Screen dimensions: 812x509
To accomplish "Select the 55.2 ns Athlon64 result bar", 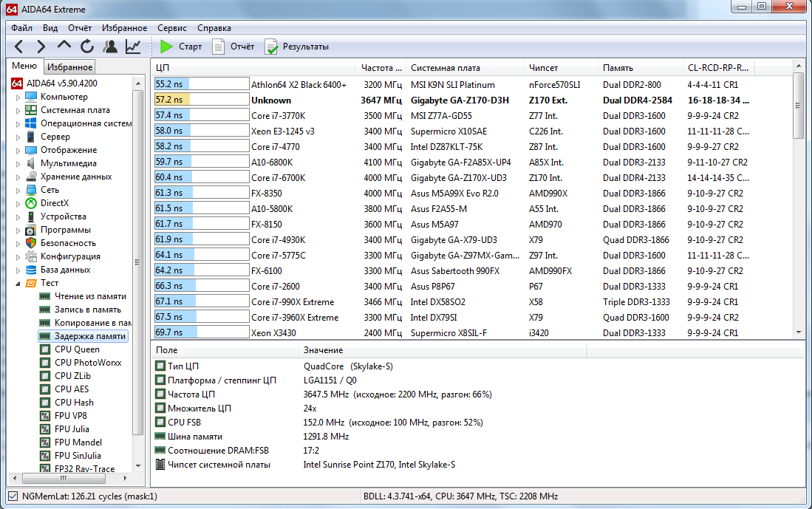I will point(202,84).
